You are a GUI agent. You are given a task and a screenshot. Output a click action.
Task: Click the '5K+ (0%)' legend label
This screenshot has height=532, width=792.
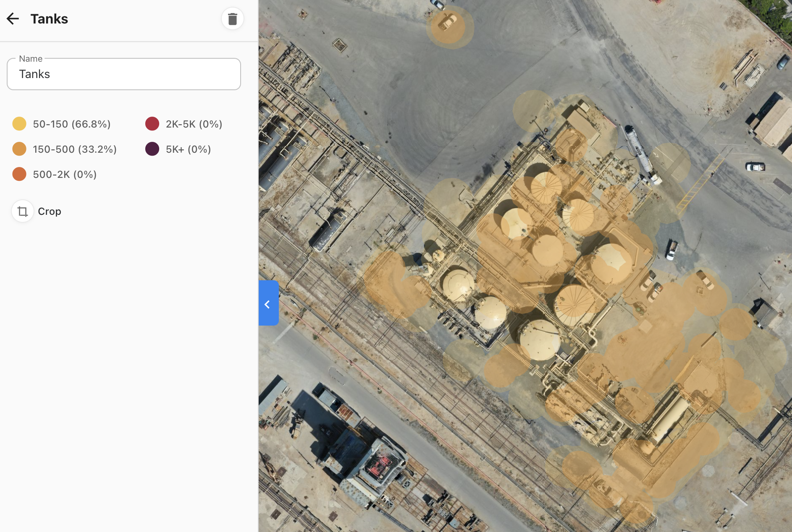coord(188,149)
